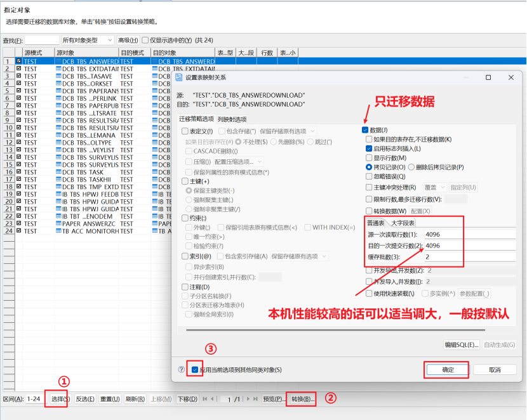Click 选择(S) button
The image size is (527, 420).
click(60, 399)
